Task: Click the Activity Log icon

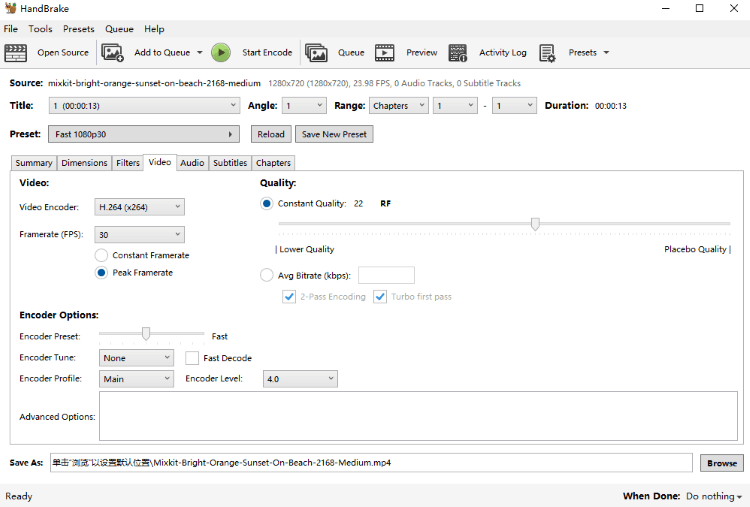Action: pyautogui.click(x=458, y=53)
